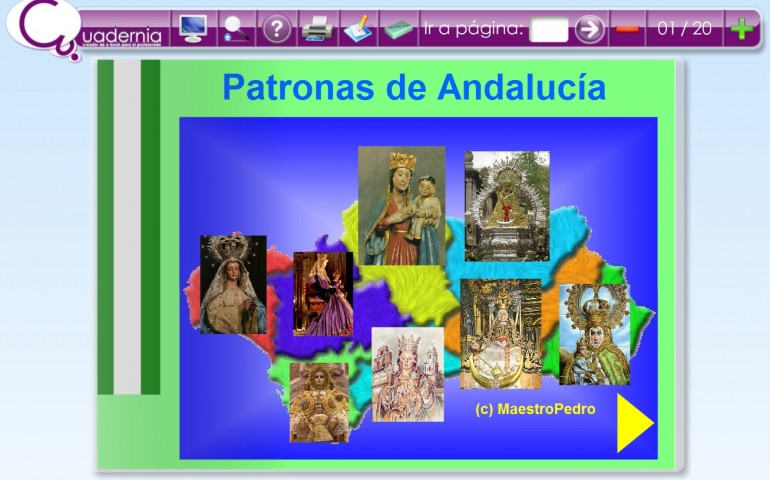Click the 'Ir a página' input field

548,29
